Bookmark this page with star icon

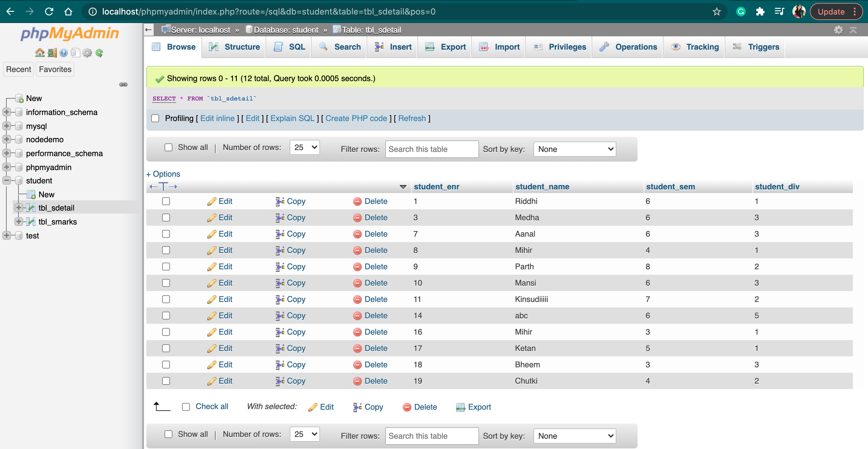717,12
